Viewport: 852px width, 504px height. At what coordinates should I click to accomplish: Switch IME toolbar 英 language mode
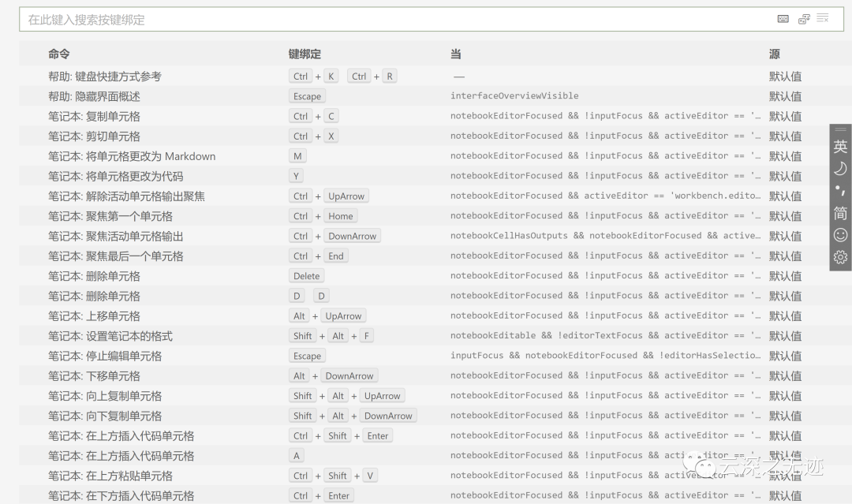(840, 147)
